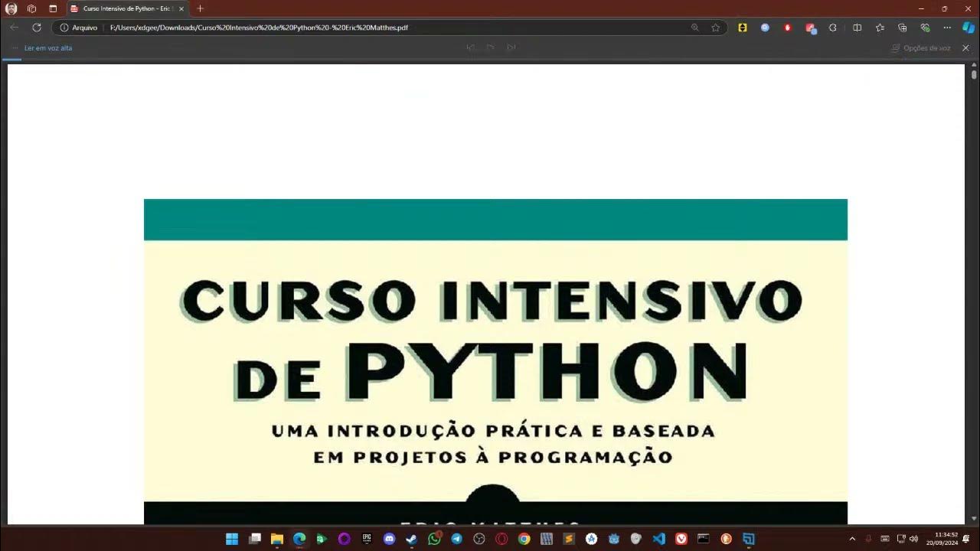Open the Extensions puzzle icon

pyautogui.click(x=833, y=28)
